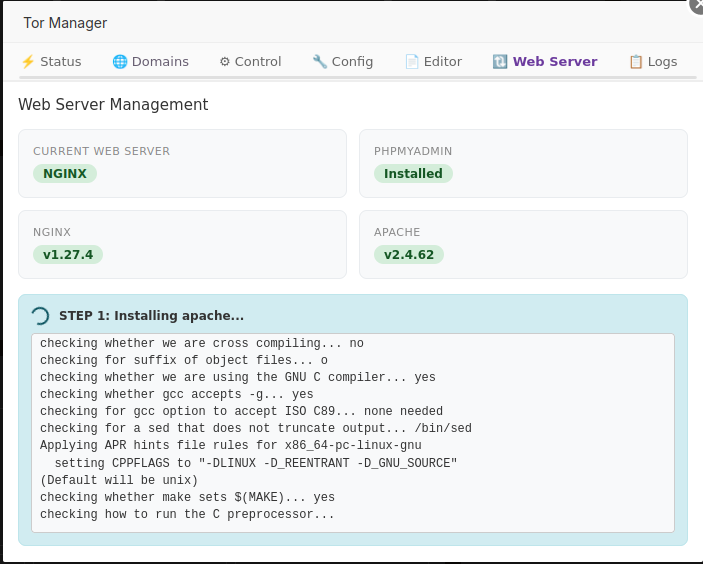Image resolution: width=703 pixels, height=564 pixels.
Task: Click the wrench Config icon
Action: (320, 61)
